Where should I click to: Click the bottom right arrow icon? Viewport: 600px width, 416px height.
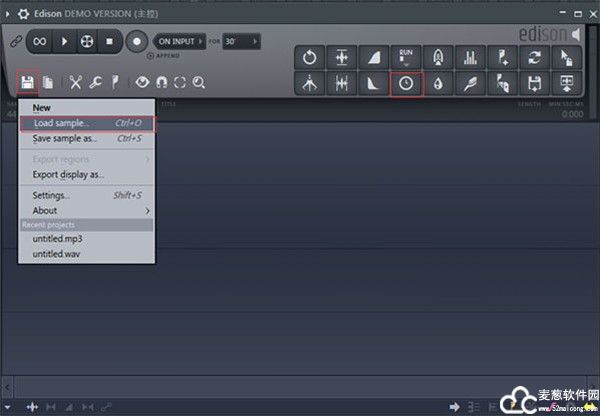455,407
